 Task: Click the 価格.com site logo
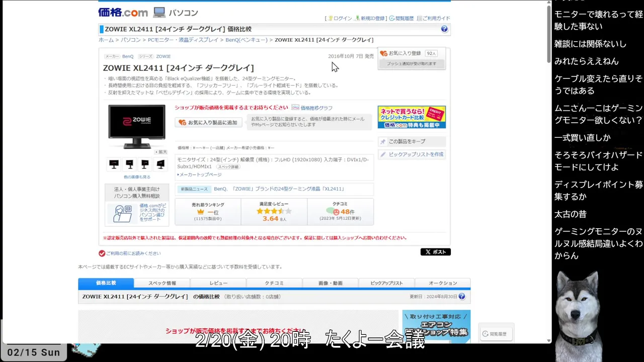123,12
